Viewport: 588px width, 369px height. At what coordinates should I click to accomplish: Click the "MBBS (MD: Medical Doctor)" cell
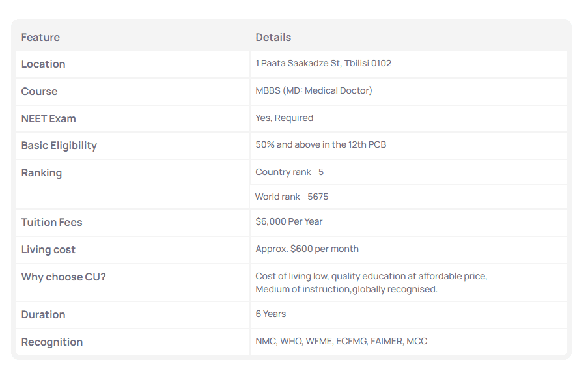[x=314, y=91]
